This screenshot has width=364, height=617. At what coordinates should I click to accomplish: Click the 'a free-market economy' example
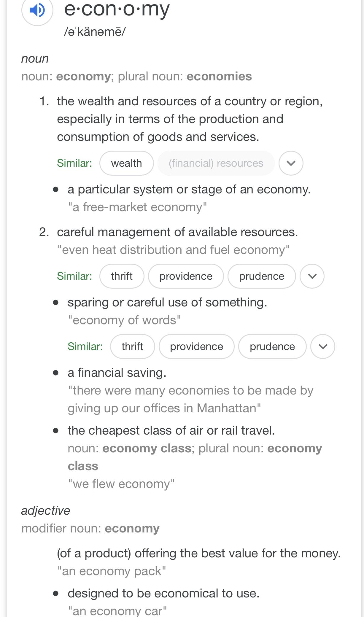137,207
